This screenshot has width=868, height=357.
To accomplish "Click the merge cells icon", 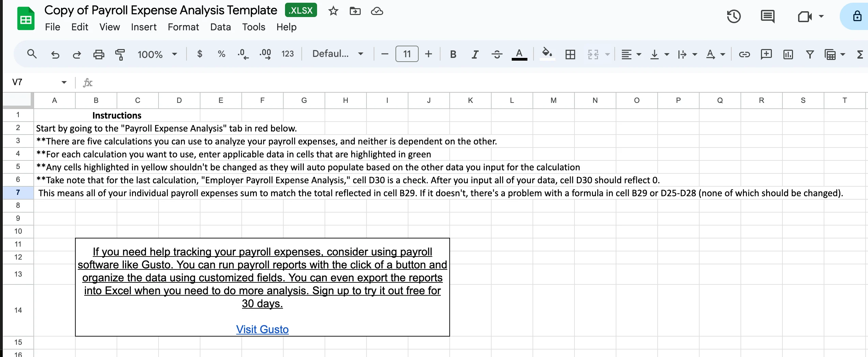I will click(x=593, y=54).
